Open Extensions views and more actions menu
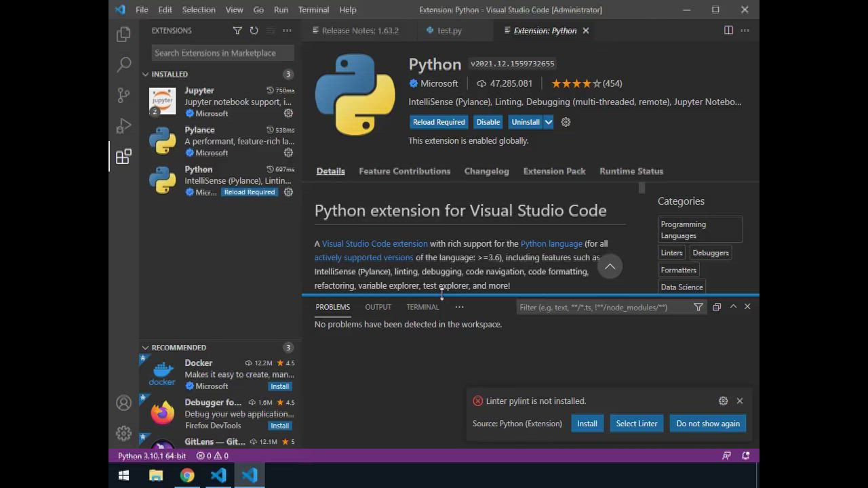Viewport: 868px width, 488px height. click(287, 30)
